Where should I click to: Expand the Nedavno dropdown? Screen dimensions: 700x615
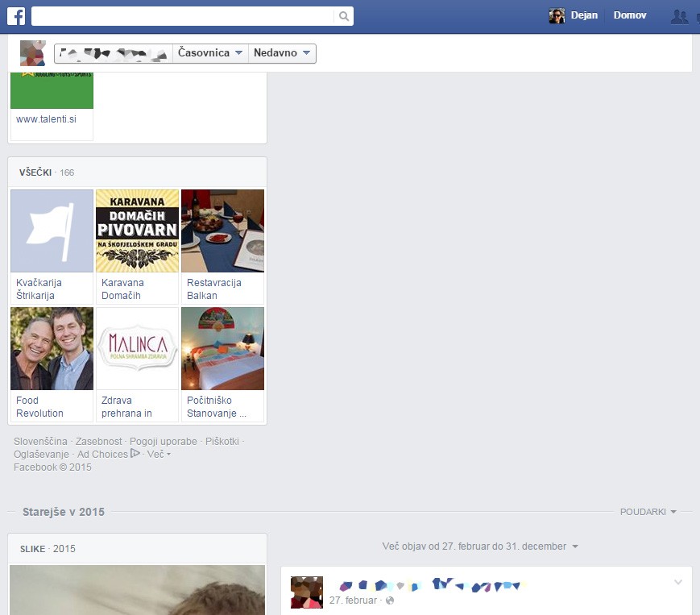coord(282,53)
